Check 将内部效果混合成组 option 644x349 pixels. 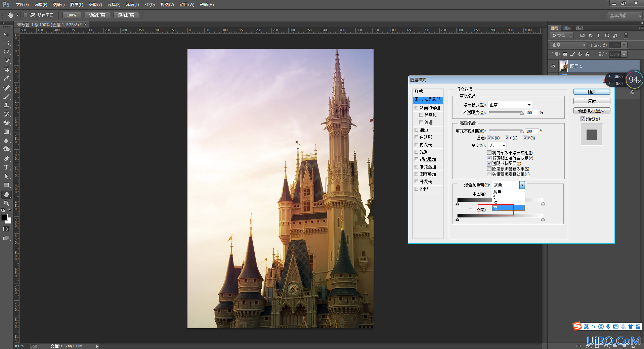point(489,153)
